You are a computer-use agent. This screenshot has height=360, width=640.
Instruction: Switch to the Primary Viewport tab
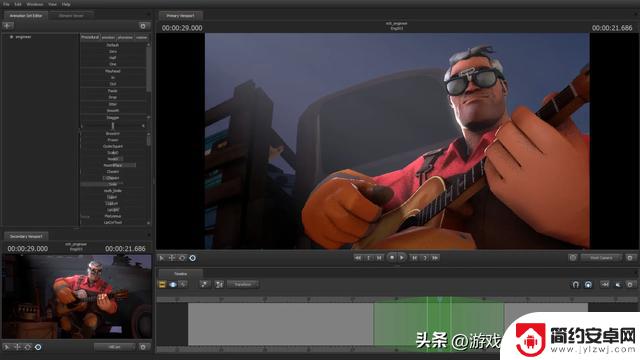pyautogui.click(x=180, y=16)
